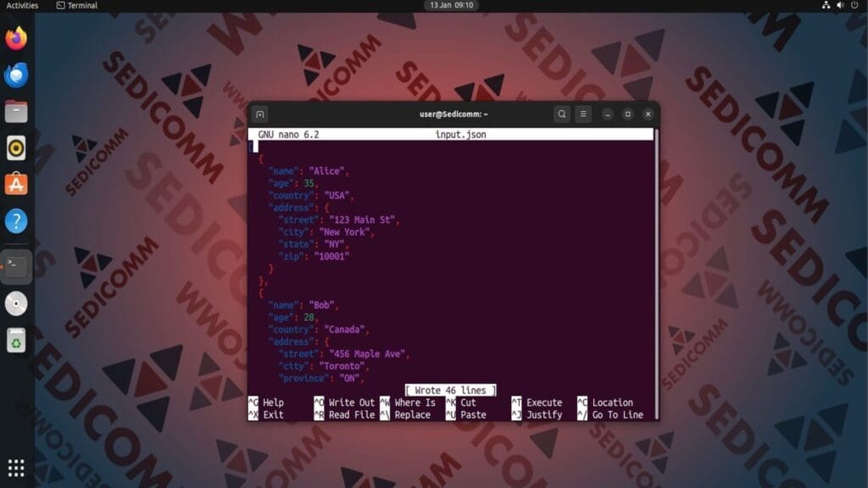Open the Help application from the dock

click(x=16, y=220)
